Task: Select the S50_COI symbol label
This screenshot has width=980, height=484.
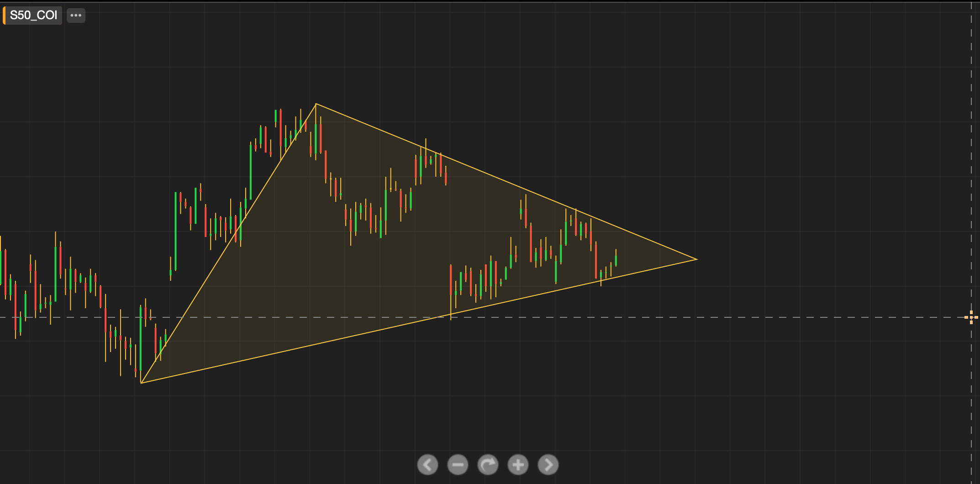Action: coord(34,16)
